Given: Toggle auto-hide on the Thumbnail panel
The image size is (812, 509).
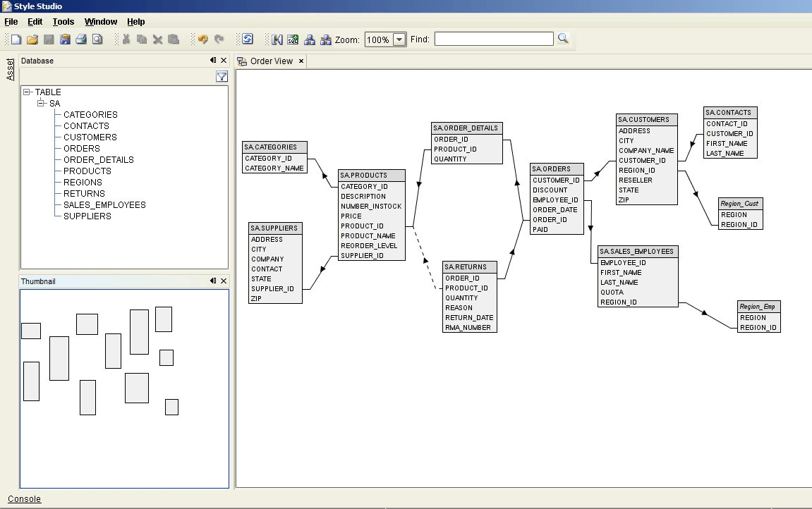Looking at the screenshot, I should tap(214, 281).
